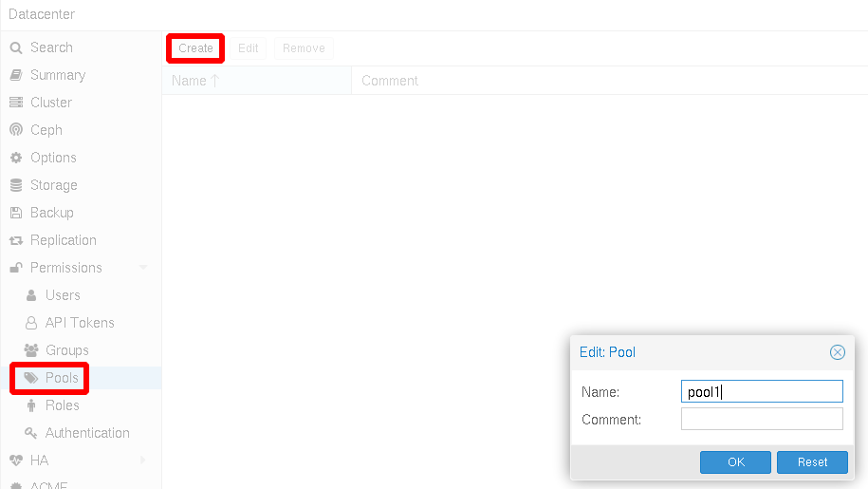Click the Ceph icon in sidebar
The width and height of the screenshot is (868, 489).
16,130
